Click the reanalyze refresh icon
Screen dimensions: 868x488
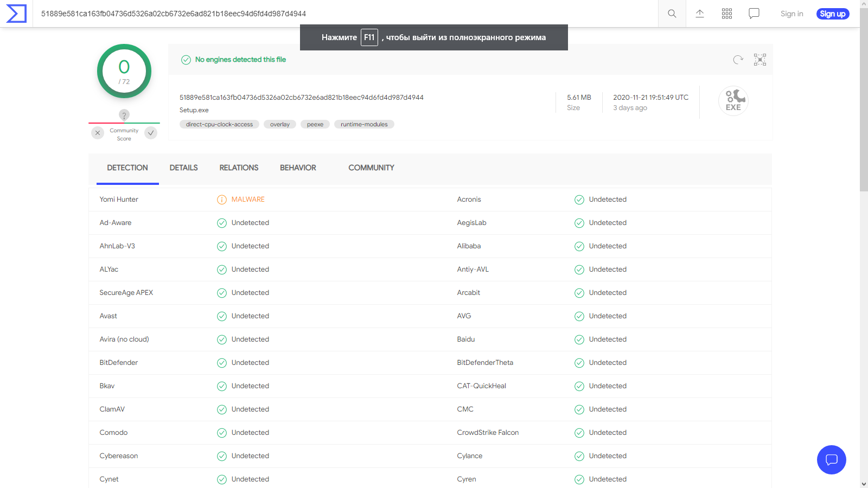click(x=738, y=60)
